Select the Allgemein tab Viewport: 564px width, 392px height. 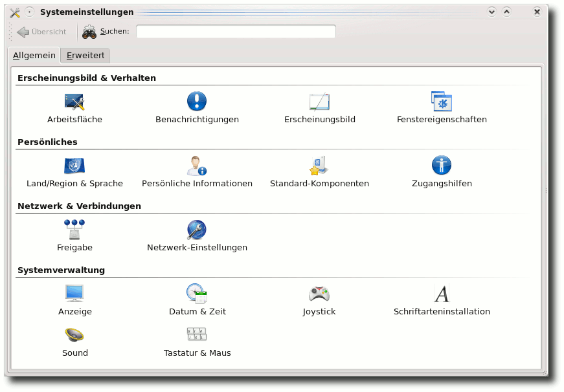coord(34,56)
